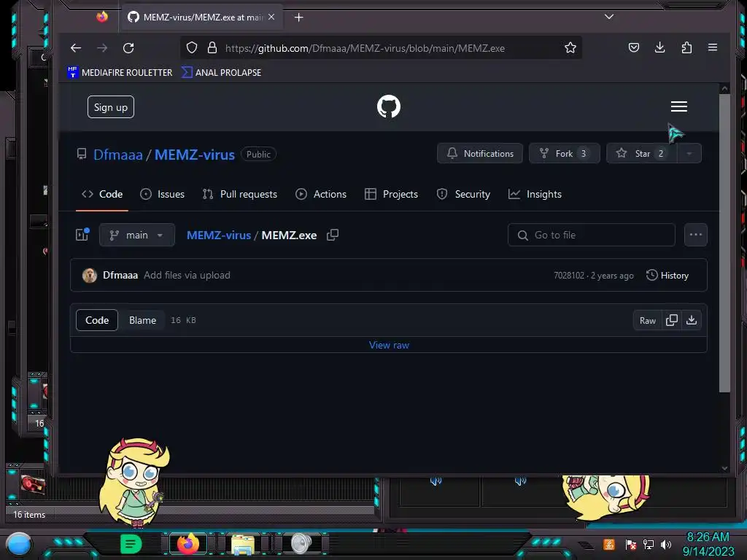Download raw file icon
Screen dimensions: 747x560
pos(692,321)
